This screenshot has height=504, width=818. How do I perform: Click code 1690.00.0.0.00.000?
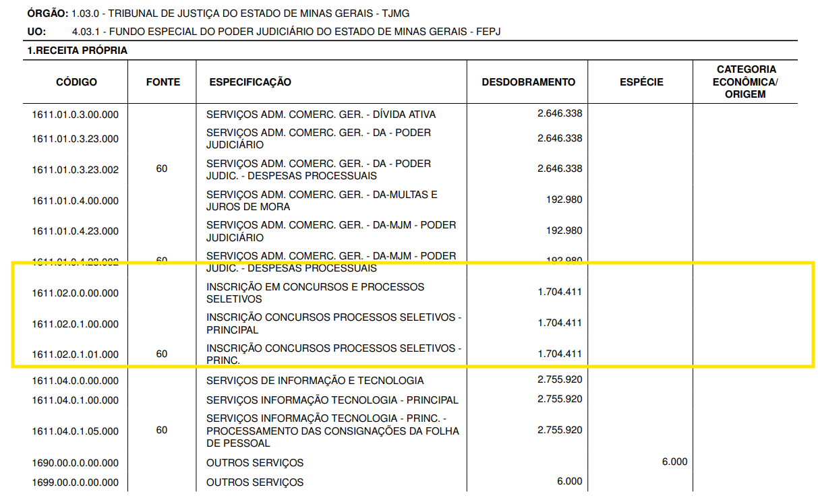[x=75, y=463]
